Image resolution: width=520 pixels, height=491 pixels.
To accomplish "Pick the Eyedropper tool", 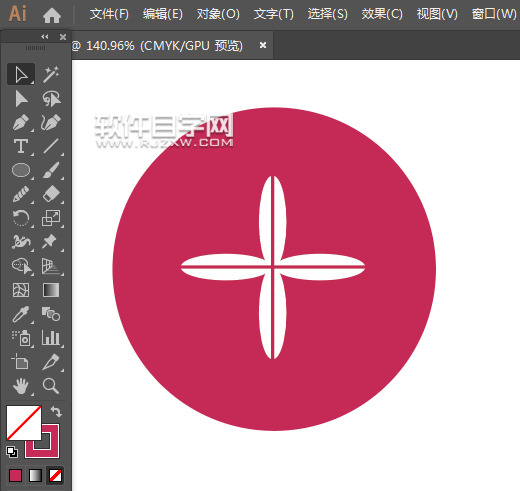I will [x=21, y=314].
